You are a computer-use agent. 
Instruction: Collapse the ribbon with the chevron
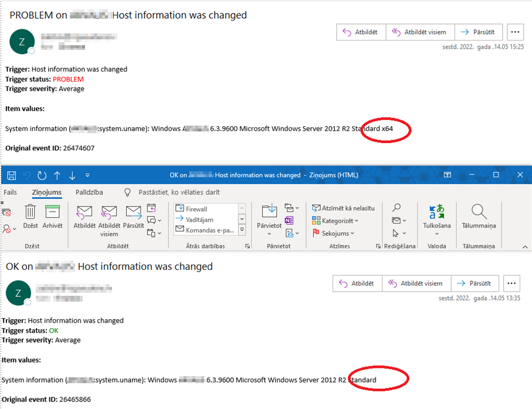(525, 247)
